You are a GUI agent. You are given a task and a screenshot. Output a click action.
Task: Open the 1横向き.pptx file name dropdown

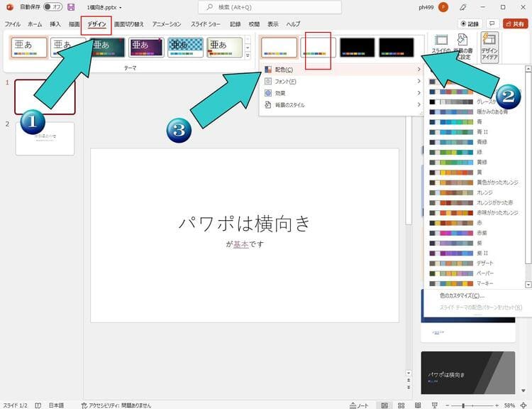click(104, 7)
